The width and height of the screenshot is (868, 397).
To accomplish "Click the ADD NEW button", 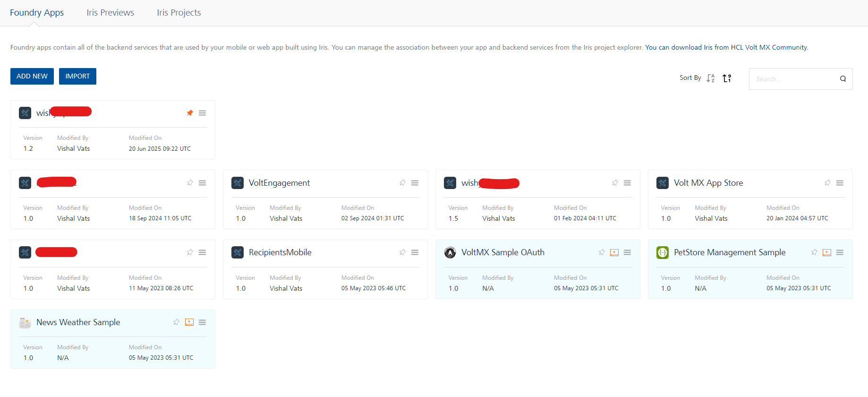I will point(32,76).
